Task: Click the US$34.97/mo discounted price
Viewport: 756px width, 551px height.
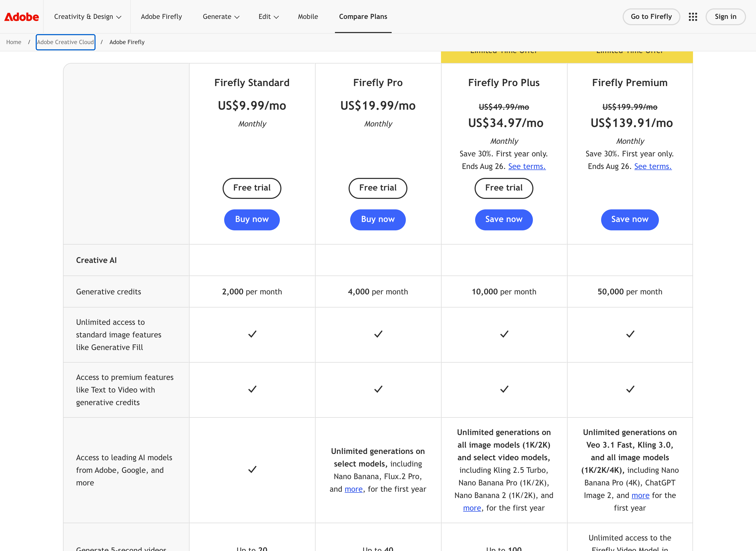Action: click(x=506, y=123)
